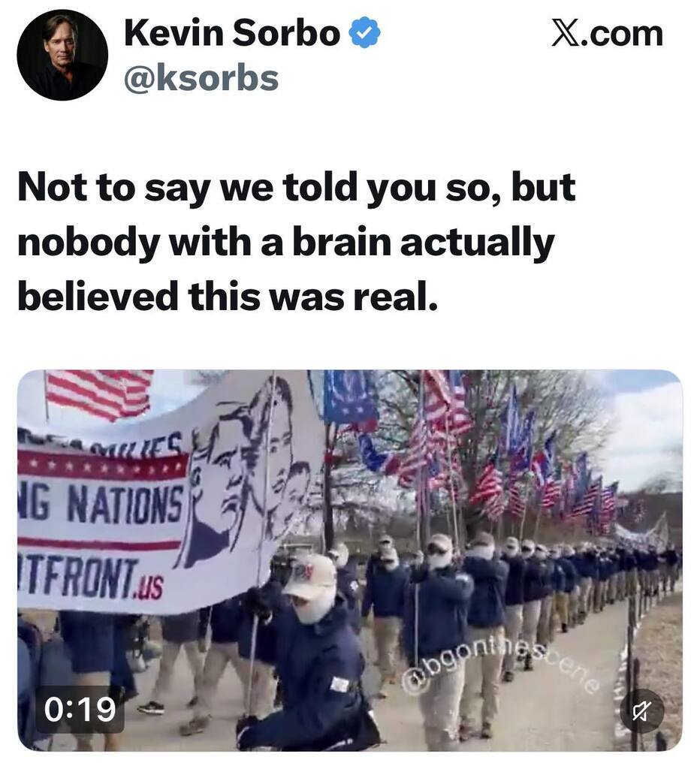The image size is (700, 769).
Task: Click the line 'believed this was real.'
Action: [x=228, y=296]
